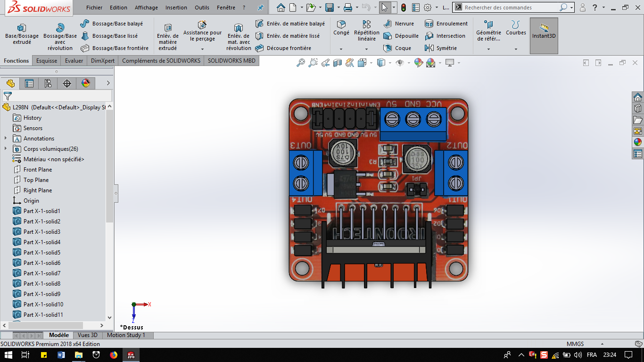Open Firefox from the taskbar
The width and height of the screenshot is (644, 362).
(114, 355)
